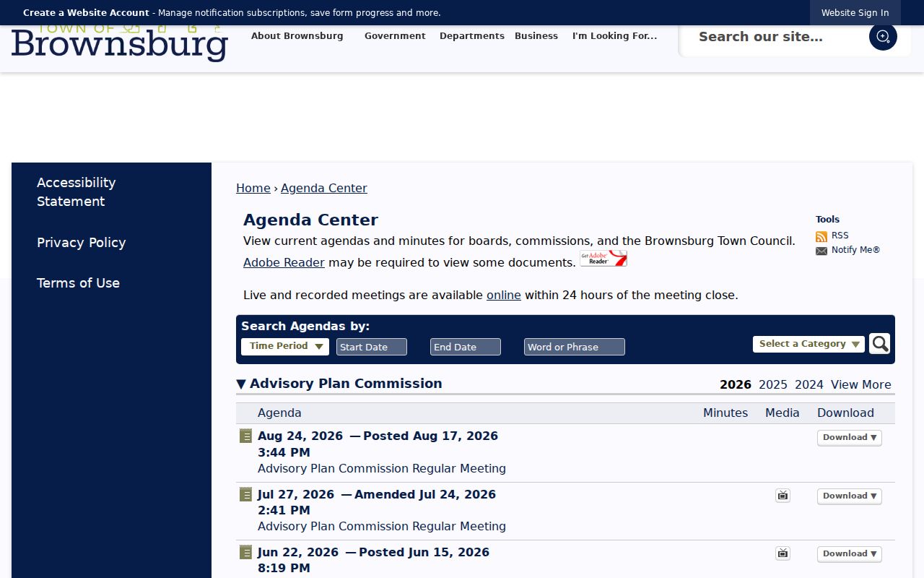Open the online meetings link

(504, 295)
